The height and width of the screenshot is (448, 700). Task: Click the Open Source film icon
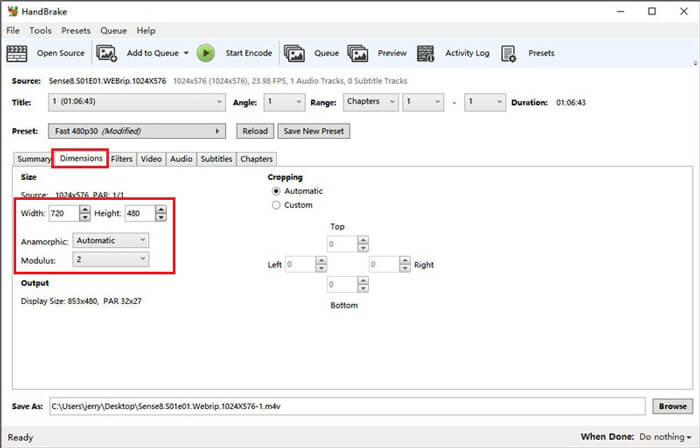tap(17, 54)
